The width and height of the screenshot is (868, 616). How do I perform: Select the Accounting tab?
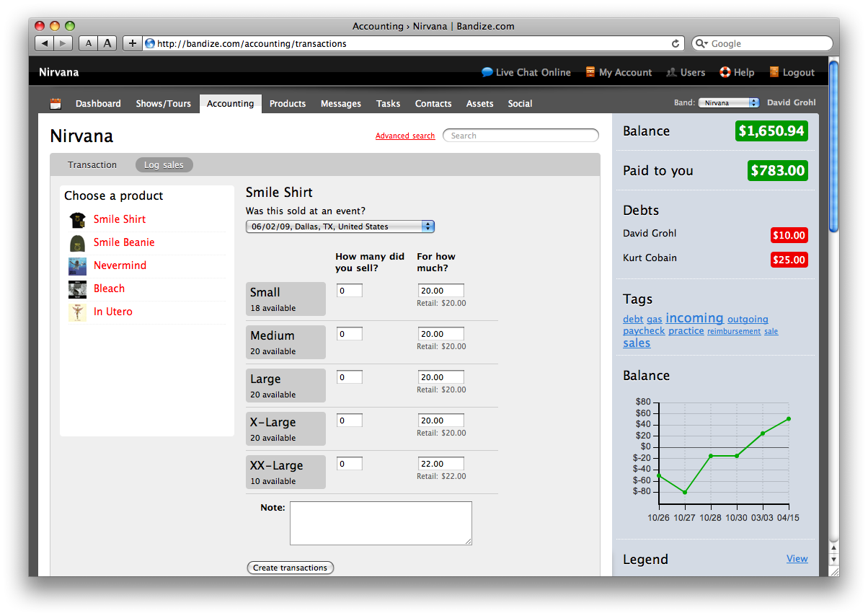[231, 104]
